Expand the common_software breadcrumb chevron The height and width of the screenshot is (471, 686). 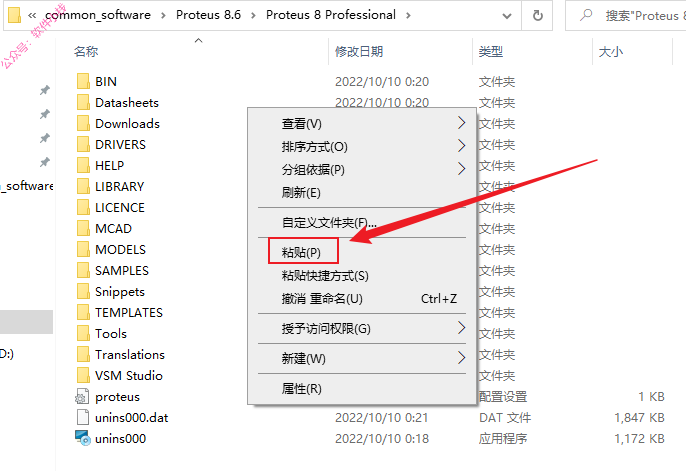(x=163, y=16)
